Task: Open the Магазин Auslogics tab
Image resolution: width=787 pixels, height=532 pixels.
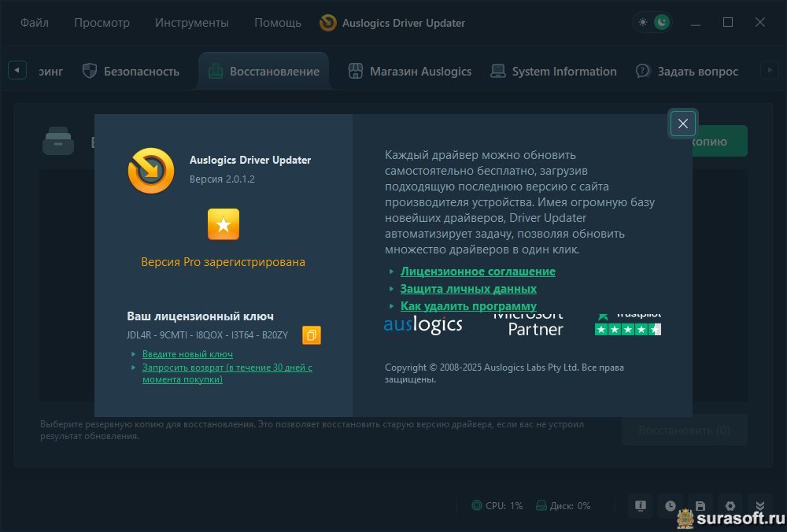Action: 409,72
